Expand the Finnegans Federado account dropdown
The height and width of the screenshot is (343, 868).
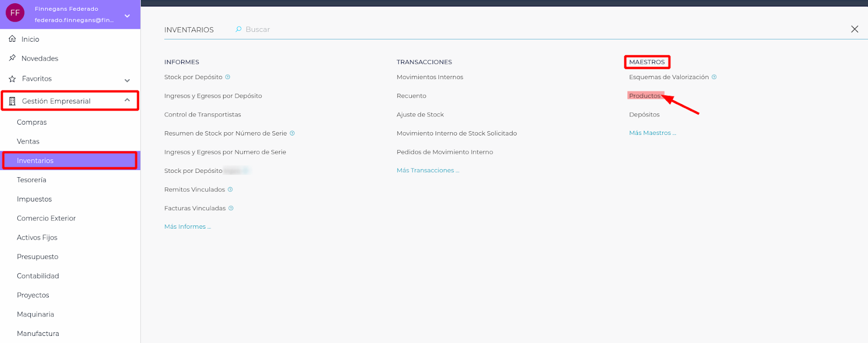[x=127, y=16]
